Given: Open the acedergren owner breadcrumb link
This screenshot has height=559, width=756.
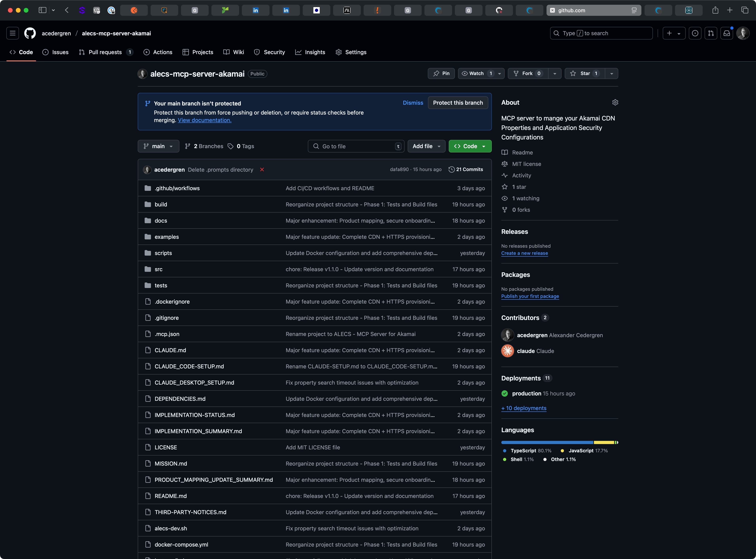Looking at the screenshot, I should pyautogui.click(x=56, y=33).
